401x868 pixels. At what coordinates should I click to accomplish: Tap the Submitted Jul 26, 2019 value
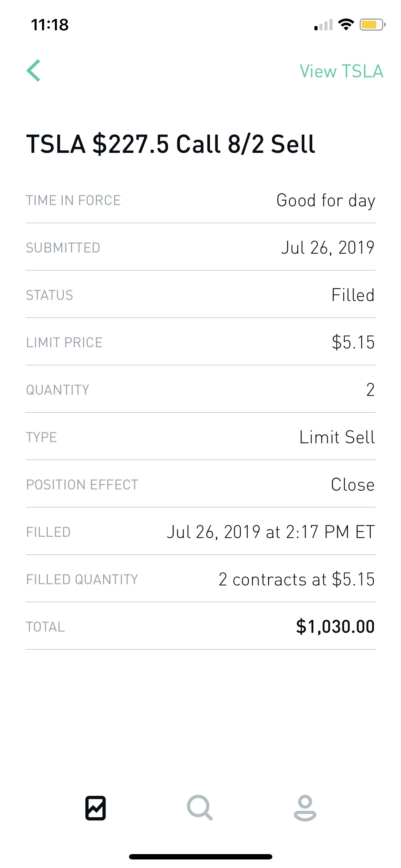click(328, 248)
